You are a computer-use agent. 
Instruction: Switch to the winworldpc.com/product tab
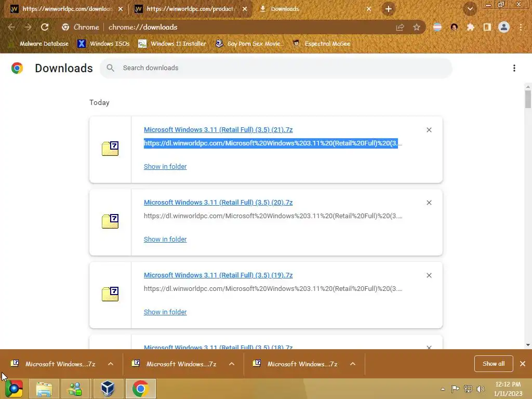[190, 9]
